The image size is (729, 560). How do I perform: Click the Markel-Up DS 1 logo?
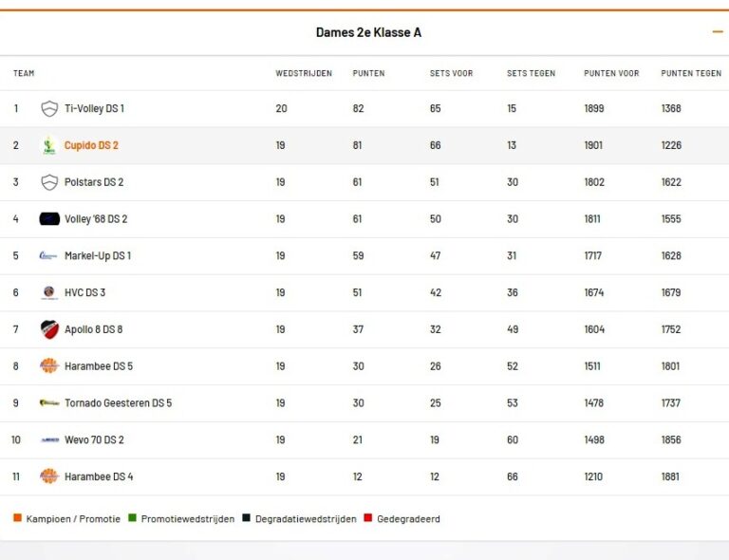pos(49,256)
